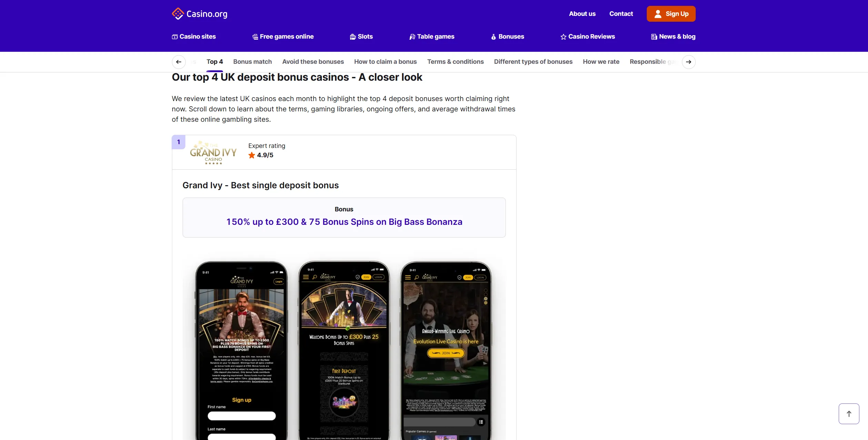Click the right arrow in section navigation

(x=688, y=62)
